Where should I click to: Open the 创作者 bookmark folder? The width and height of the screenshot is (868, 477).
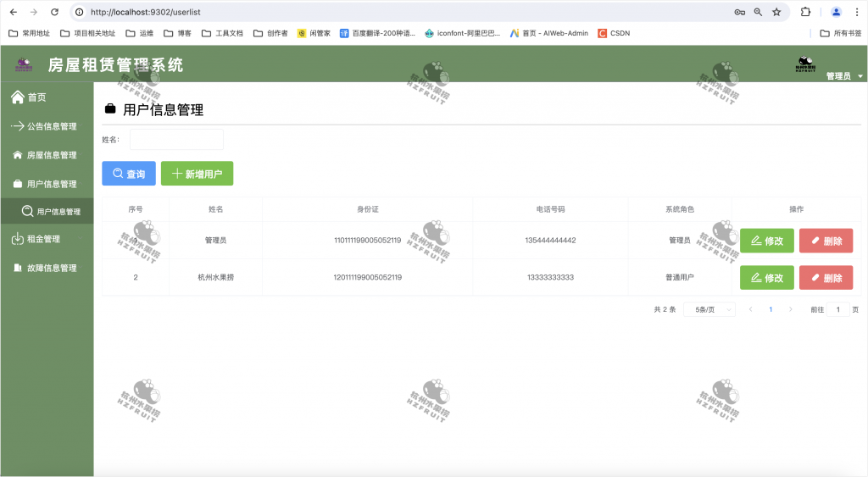coord(270,33)
